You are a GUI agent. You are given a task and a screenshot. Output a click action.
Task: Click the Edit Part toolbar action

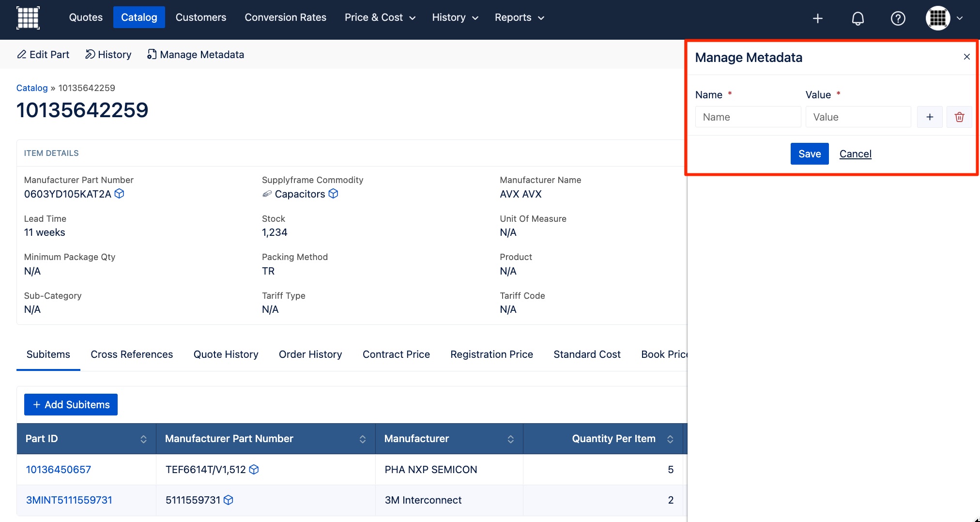[43, 54]
